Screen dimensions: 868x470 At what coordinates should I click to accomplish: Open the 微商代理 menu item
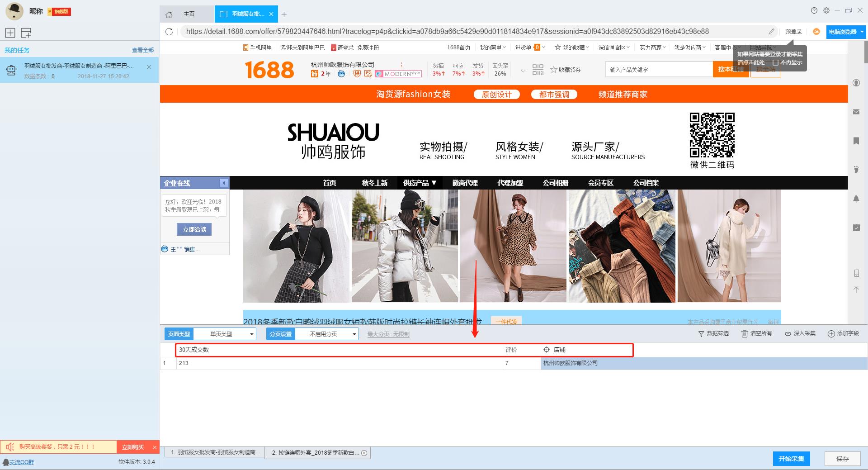coord(465,183)
